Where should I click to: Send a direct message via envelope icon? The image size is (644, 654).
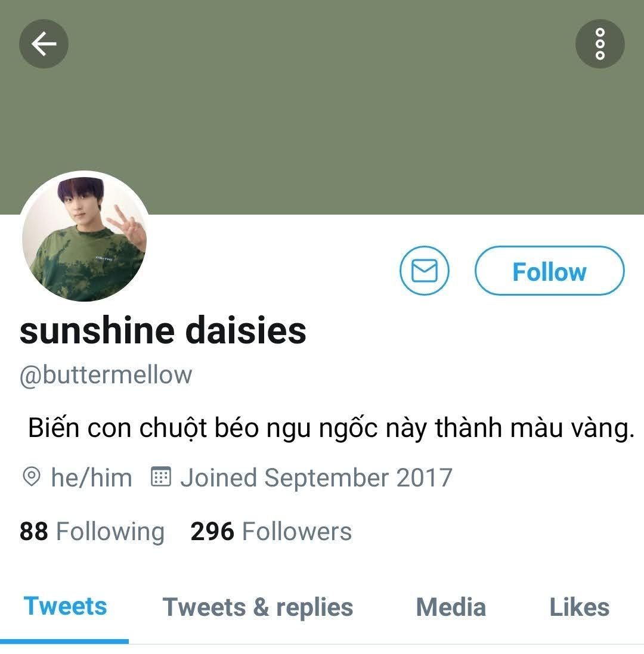pos(424,271)
